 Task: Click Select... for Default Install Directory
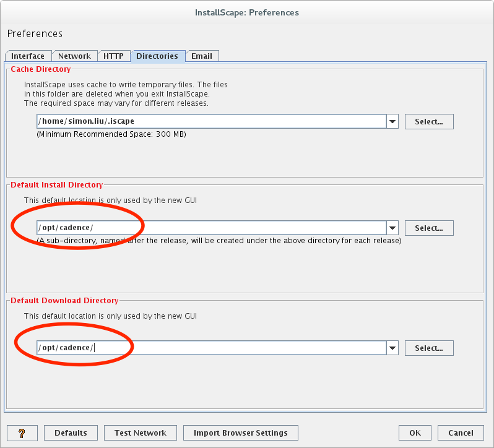pyautogui.click(x=429, y=228)
